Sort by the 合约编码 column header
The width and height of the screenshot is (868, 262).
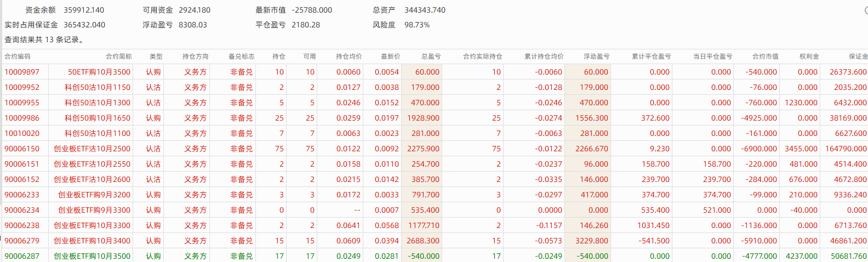point(18,56)
